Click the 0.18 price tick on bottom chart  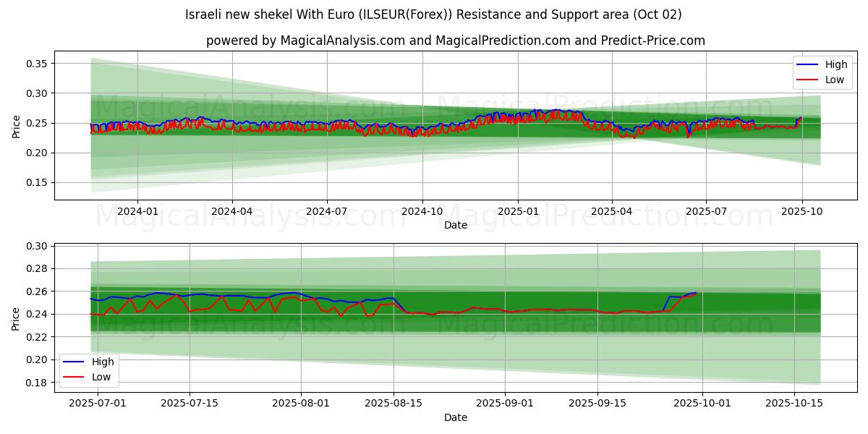[x=36, y=382]
